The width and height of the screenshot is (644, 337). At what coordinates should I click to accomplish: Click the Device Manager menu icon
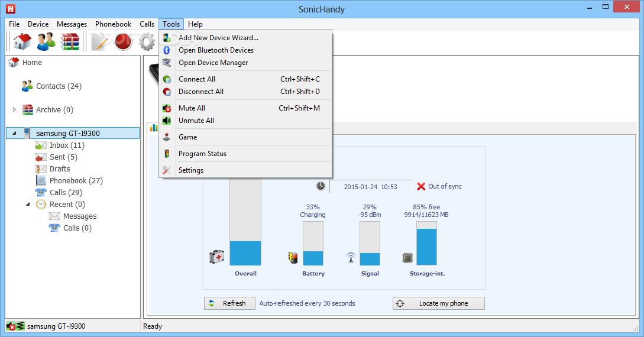[x=167, y=63]
